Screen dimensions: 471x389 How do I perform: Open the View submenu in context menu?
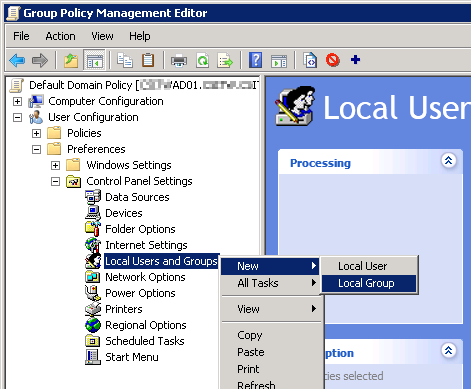point(271,309)
